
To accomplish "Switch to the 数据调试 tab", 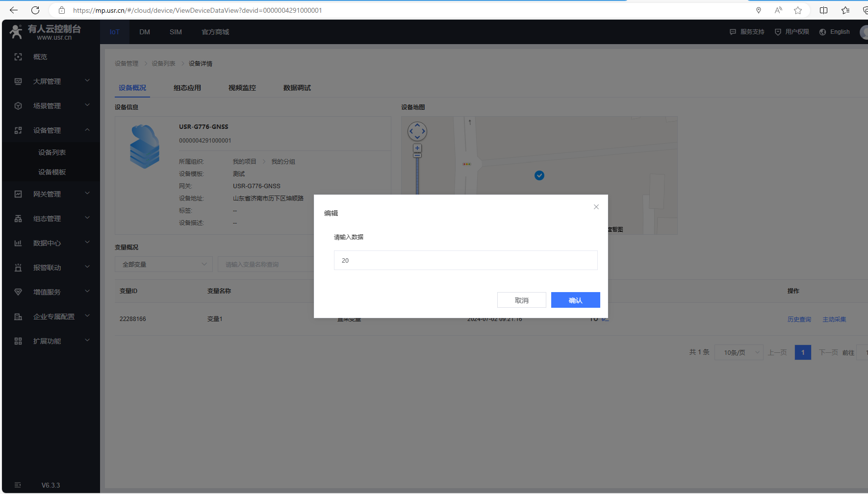I will [x=297, y=88].
